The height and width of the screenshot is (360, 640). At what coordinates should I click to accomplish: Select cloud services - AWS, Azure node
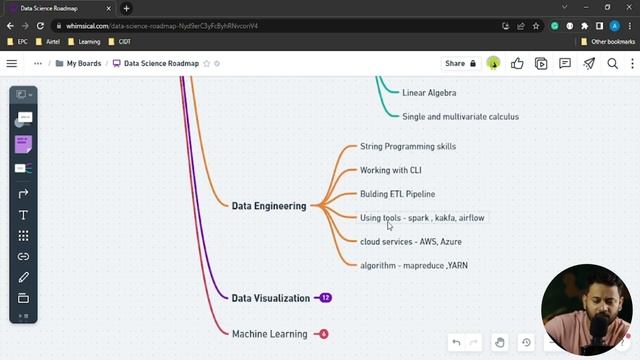pos(411,242)
